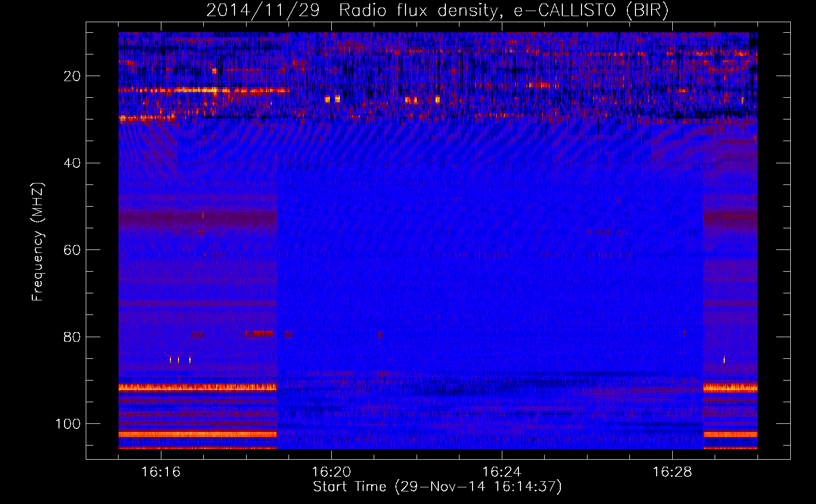Click the "40" frequency tick label
This screenshot has width=816, height=504.
[x=72, y=163]
